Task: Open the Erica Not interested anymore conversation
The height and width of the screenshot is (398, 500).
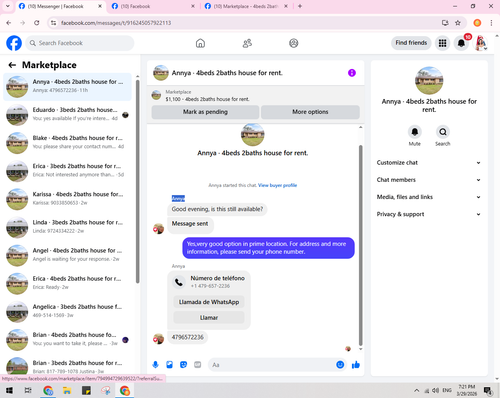Action: coord(67,171)
